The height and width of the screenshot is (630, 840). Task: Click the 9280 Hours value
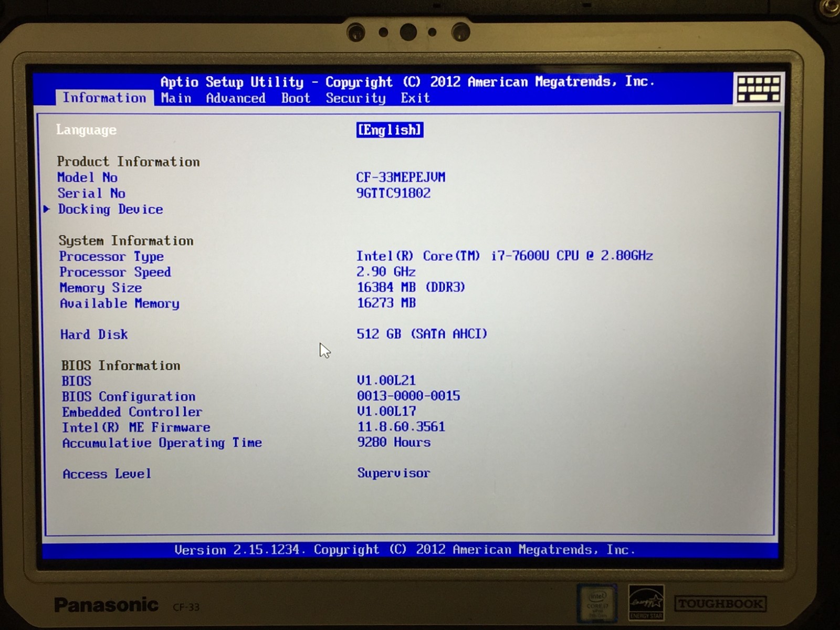(394, 442)
